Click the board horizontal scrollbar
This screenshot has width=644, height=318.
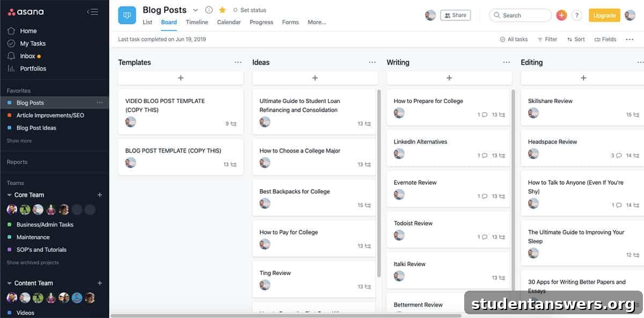pyautogui.click(x=286, y=315)
